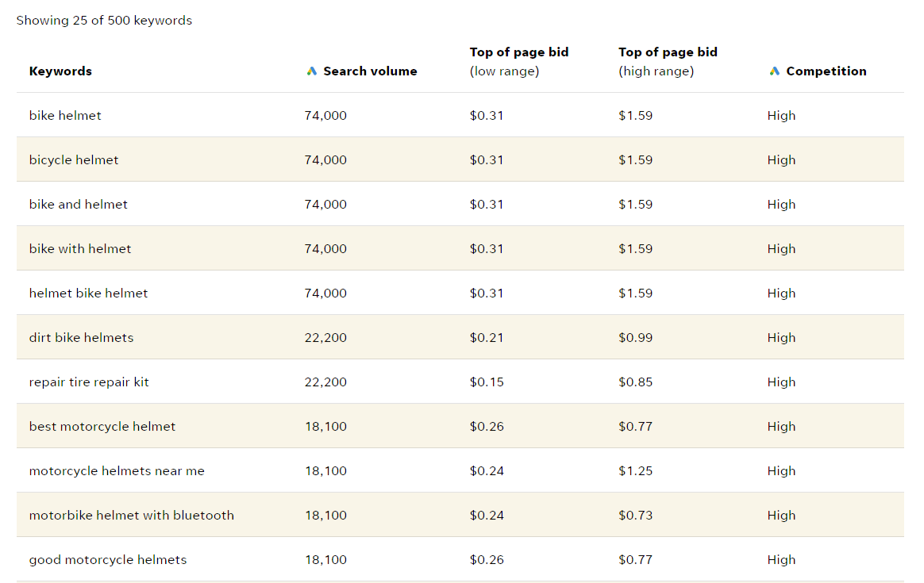Click the "Showing 25 of 500 keywords" text
Image resolution: width=924 pixels, height=583 pixels.
pyautogui.click(x=104, y=21)
